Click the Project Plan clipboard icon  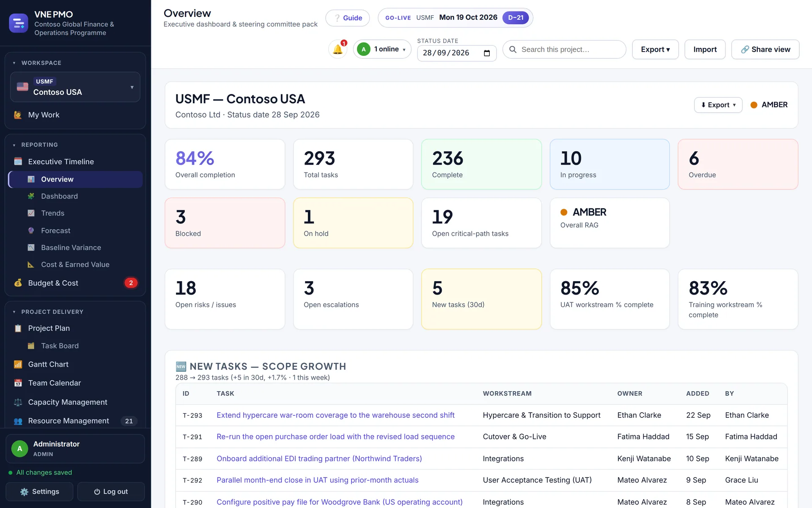click(18, 329)
